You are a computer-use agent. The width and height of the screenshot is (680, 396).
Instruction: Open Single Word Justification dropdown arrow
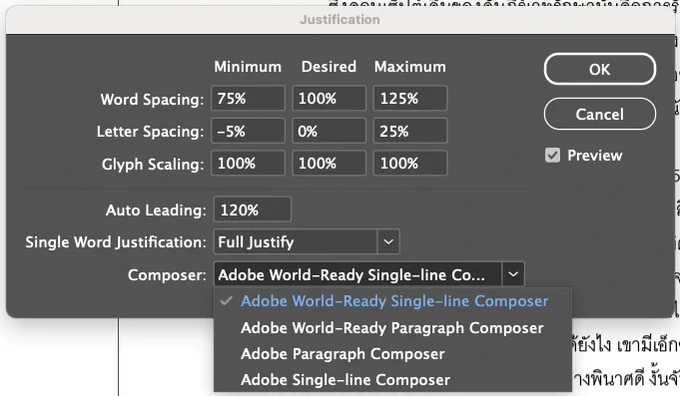389,242
